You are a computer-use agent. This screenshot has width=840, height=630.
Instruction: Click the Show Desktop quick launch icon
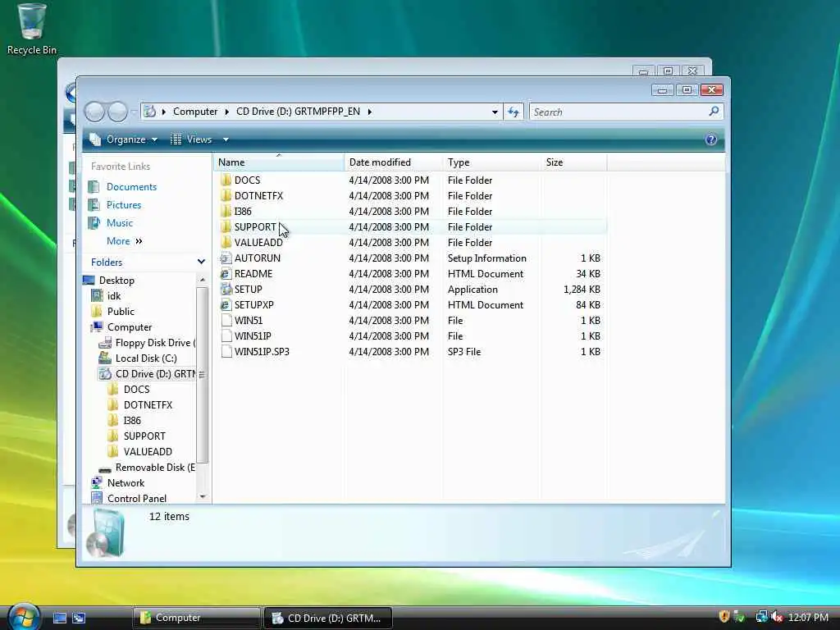pyautogui.click(x=59, y=618)
